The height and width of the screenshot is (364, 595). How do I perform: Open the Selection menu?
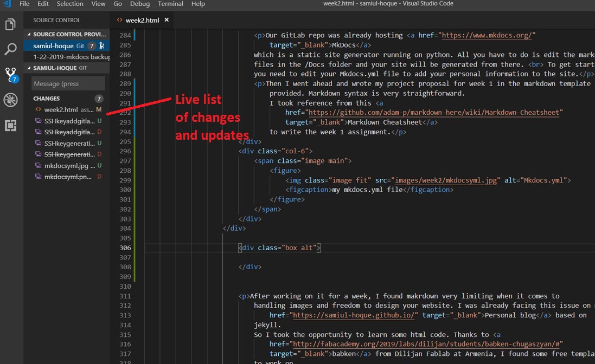tap(70, 4)
